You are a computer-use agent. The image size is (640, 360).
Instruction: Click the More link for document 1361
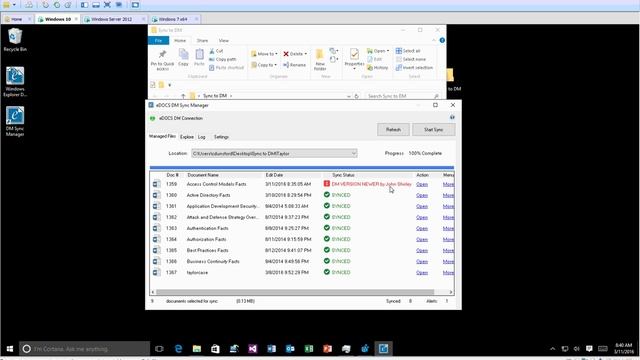pyautogui.click(x=448, y=207)
